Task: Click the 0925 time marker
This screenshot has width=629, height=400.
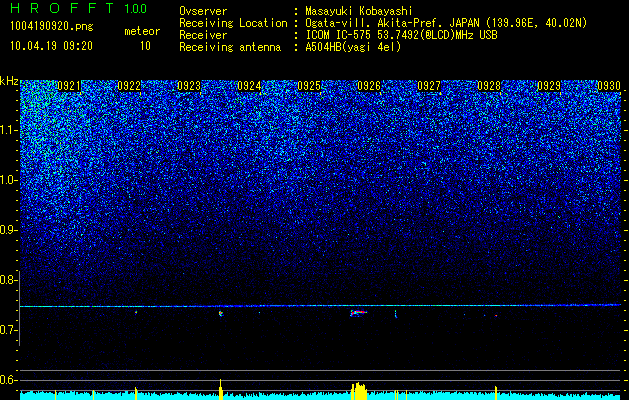Action: 309,86
